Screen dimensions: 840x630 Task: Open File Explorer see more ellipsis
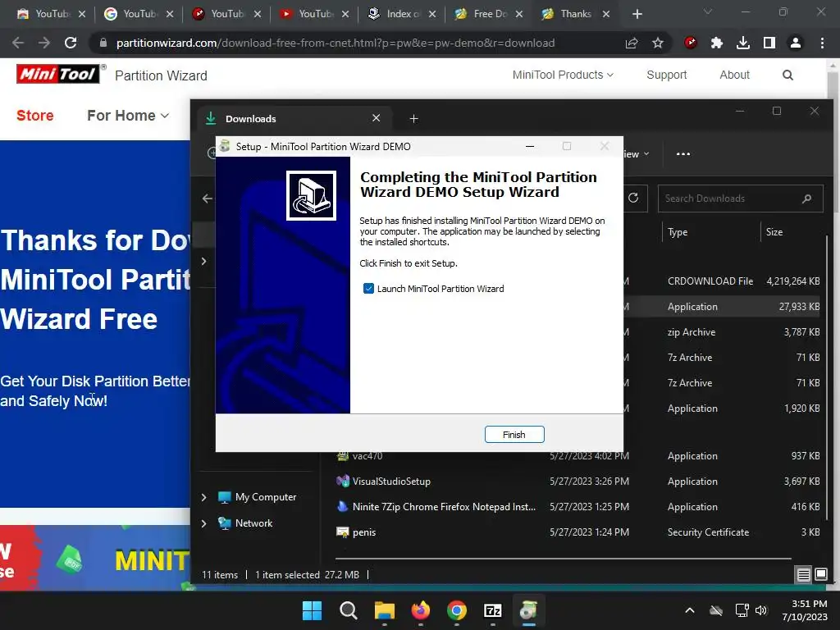(x=683, y=154)
